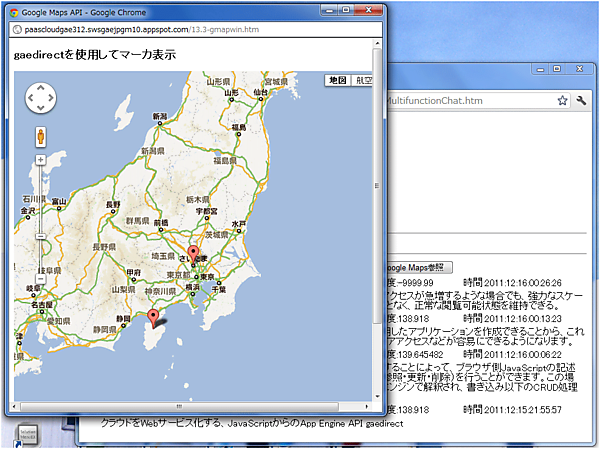Click the map zoom slider handle
The image size is (600, 449).
[x=40, y=236]
